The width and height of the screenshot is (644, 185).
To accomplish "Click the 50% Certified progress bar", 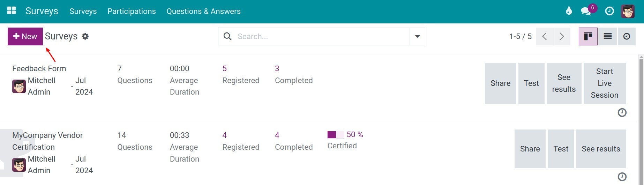I will point(336,135).
